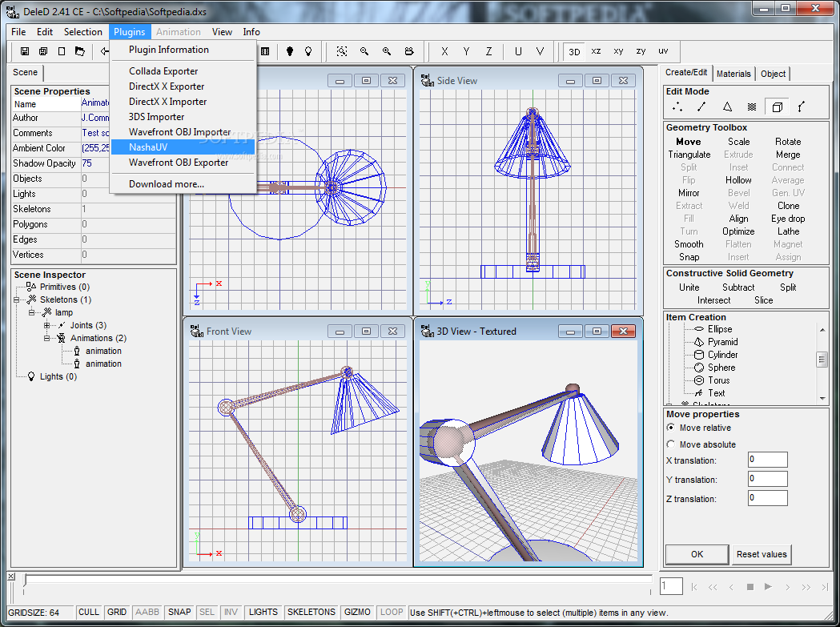Select edge edit mode icon
Viewport: 840px width, 627px height.
(x=701, y=107)
